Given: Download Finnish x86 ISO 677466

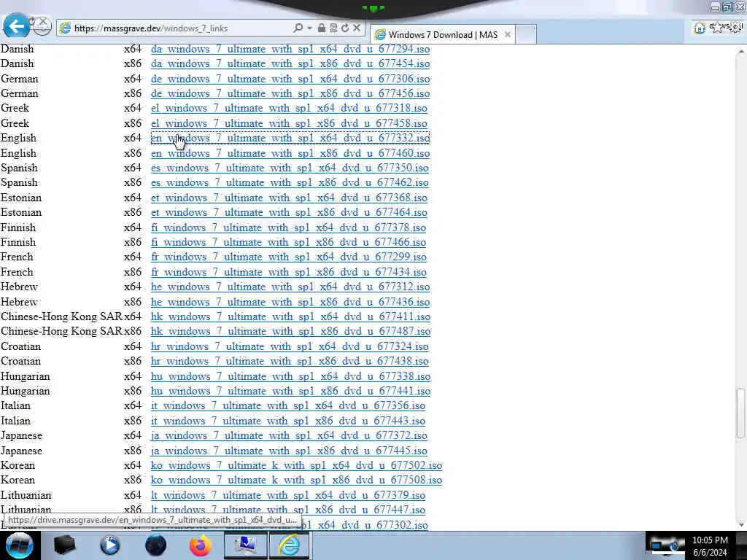Looking at the screenshot, I should tap(288, 242).
